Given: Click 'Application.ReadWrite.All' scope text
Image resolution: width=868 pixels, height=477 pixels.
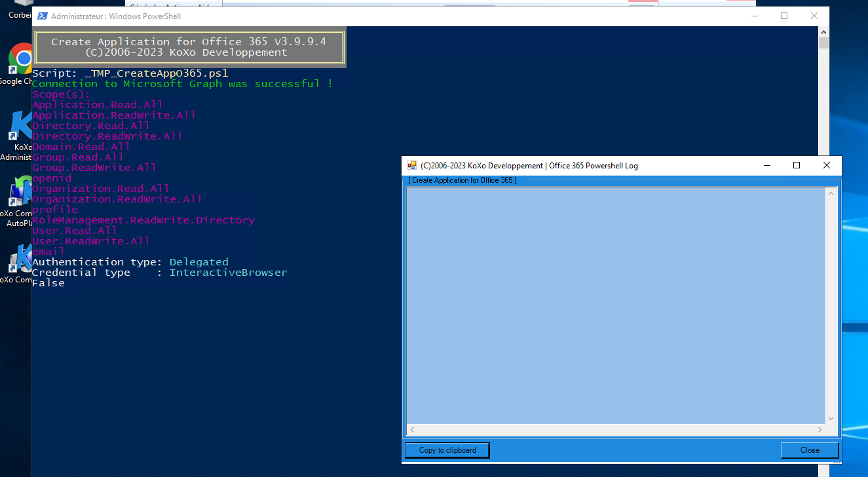Looking at the screenshot, I should [114, 115].
